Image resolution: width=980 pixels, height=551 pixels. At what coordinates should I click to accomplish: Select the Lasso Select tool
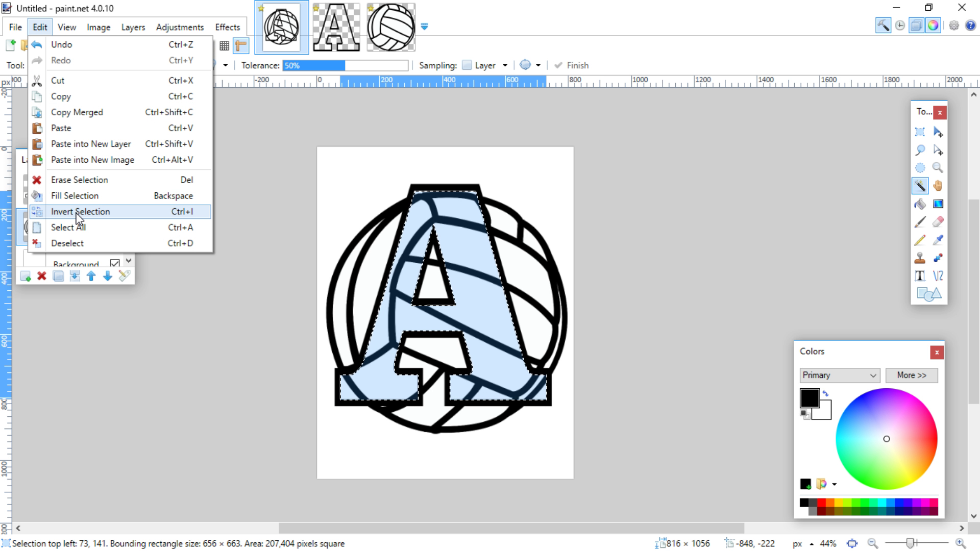click(x=920, y=150)
